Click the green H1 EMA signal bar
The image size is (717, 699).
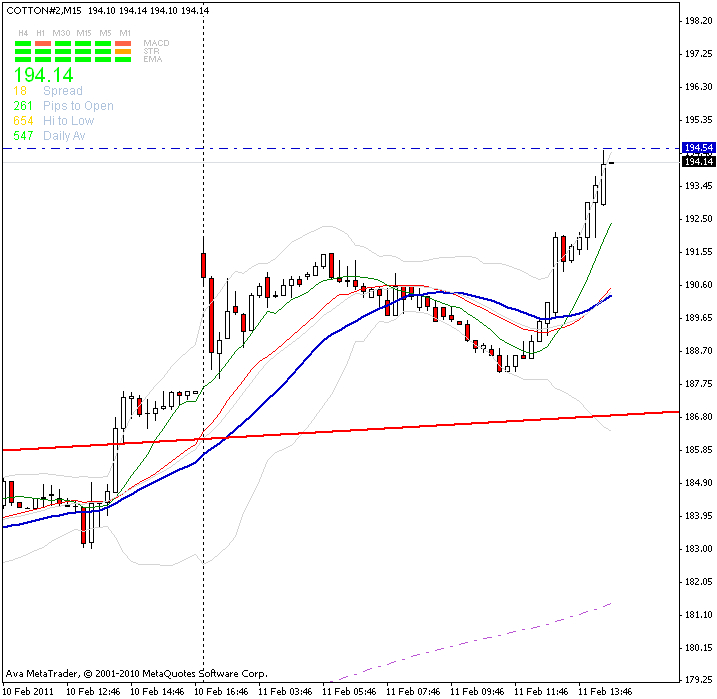42,60
